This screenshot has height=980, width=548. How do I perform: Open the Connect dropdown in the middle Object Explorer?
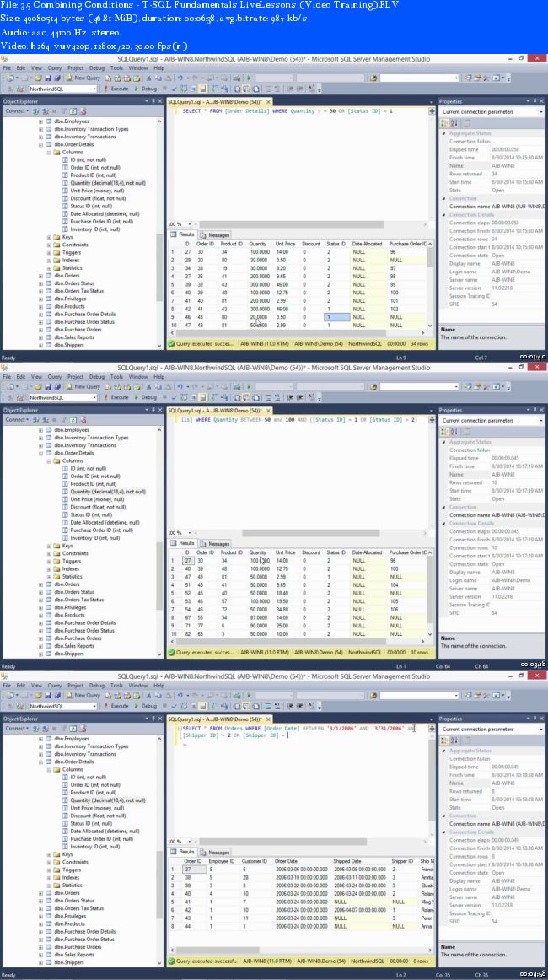[x=17, y=420]
